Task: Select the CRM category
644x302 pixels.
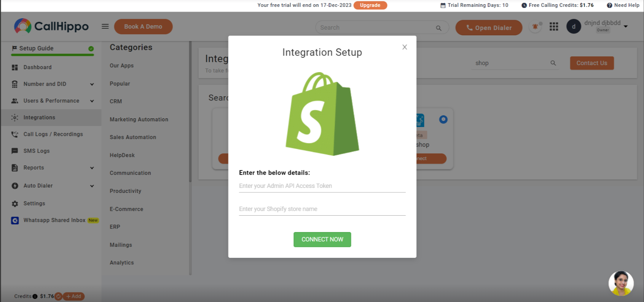Action: coord(116,102)
